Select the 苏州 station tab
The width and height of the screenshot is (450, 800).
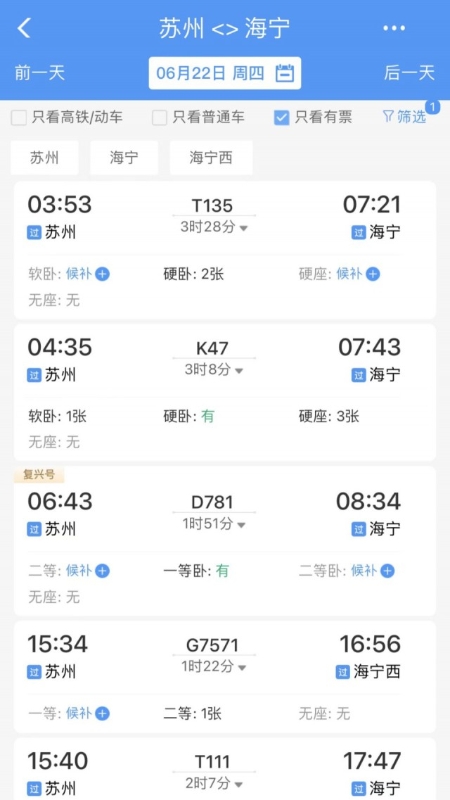[44, 158]
